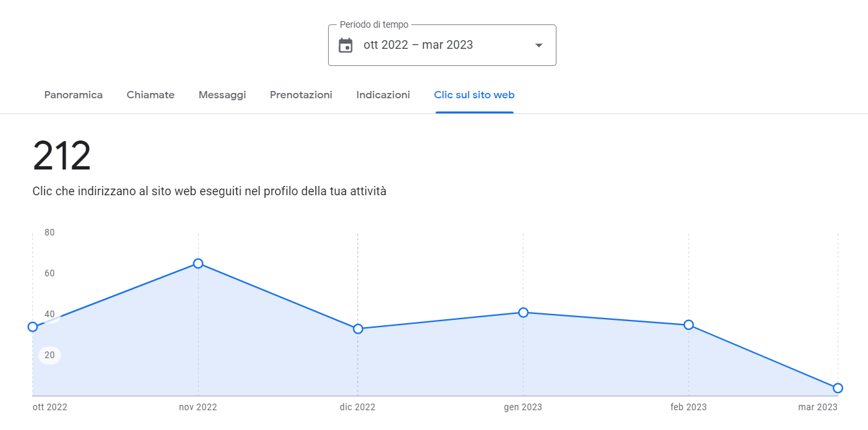
Task: Click the 212 total clicks number
Action: coord(62,157)
